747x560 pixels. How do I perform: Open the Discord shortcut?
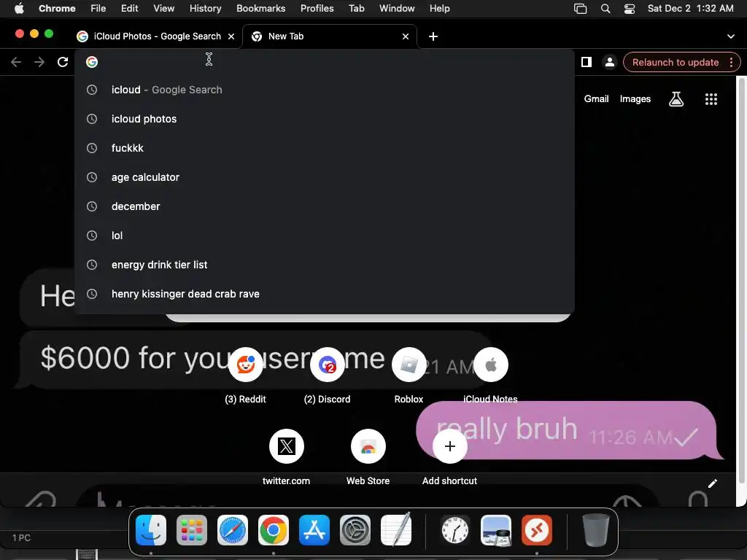pos(328,365)
